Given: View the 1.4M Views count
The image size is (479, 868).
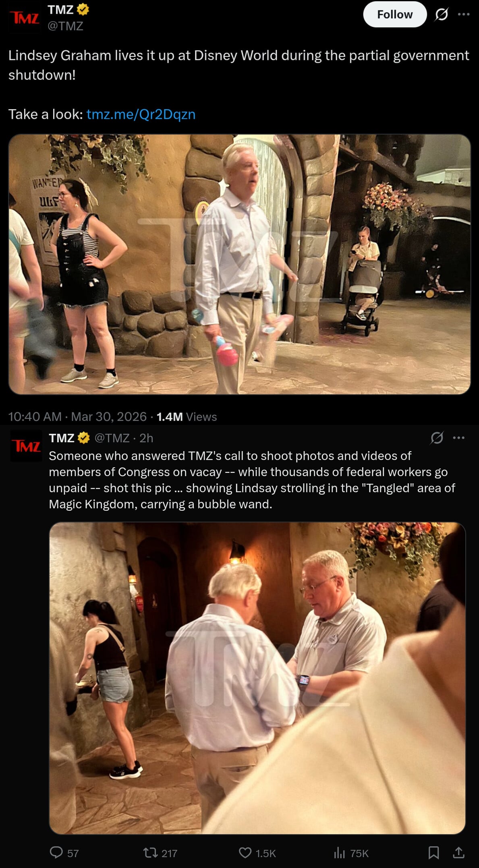Looking at the screenshot, I should [x=187, y=416].
